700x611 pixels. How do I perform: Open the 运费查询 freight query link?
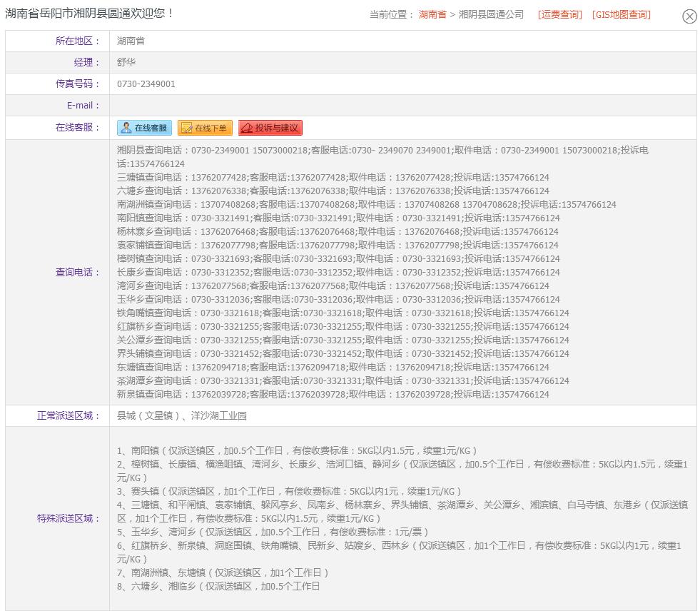[x=560, y=14]
